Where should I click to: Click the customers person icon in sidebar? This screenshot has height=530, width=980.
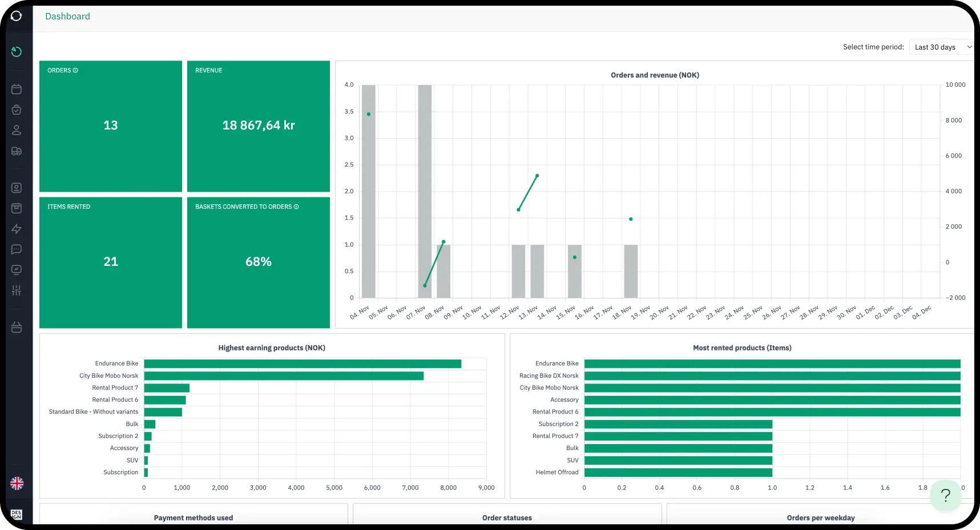click(x=17, y=130)
